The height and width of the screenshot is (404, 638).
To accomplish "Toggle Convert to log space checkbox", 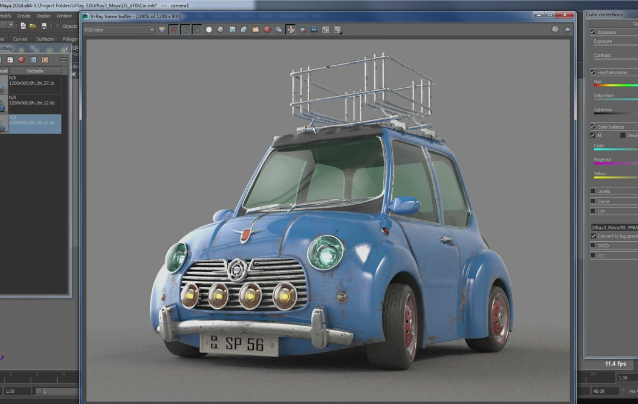I will (593, 236).
